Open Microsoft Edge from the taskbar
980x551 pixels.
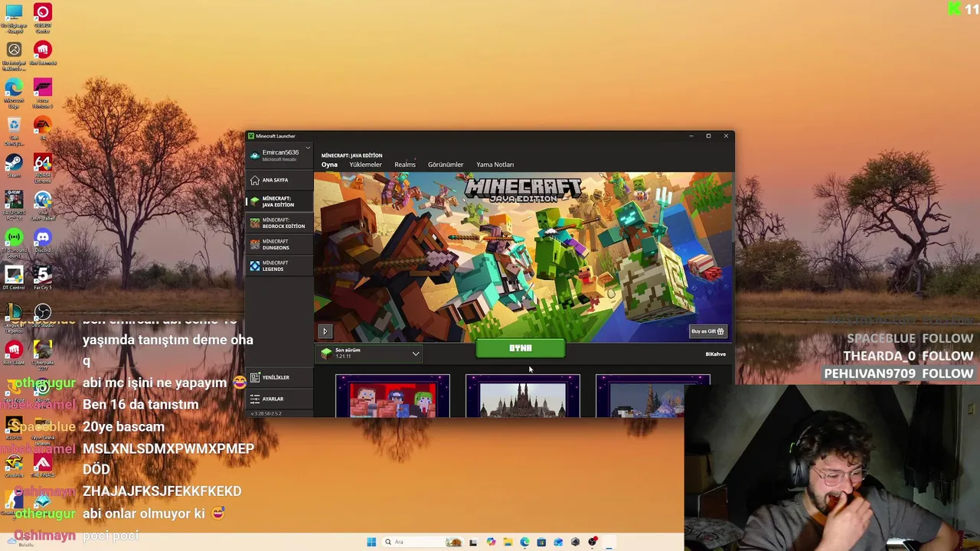click(x=524, y=542)
